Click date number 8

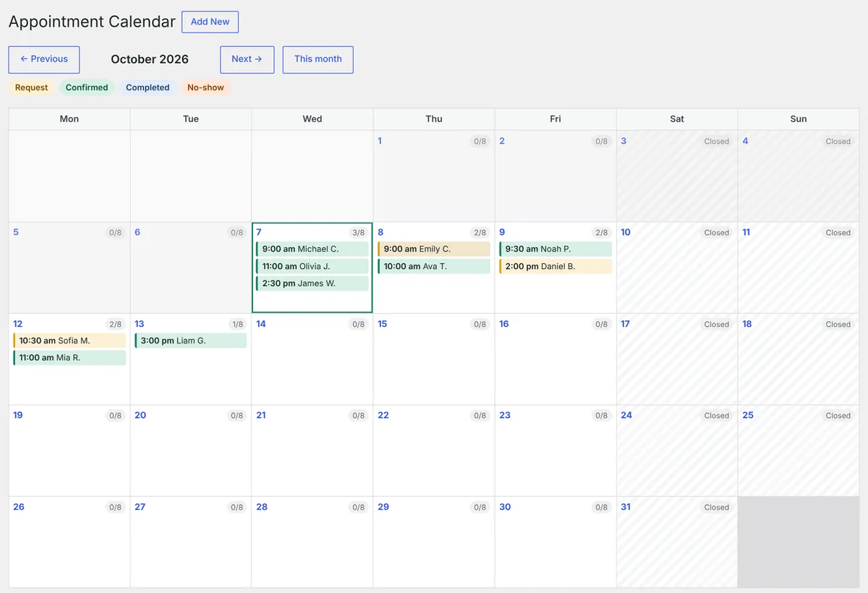380,232
